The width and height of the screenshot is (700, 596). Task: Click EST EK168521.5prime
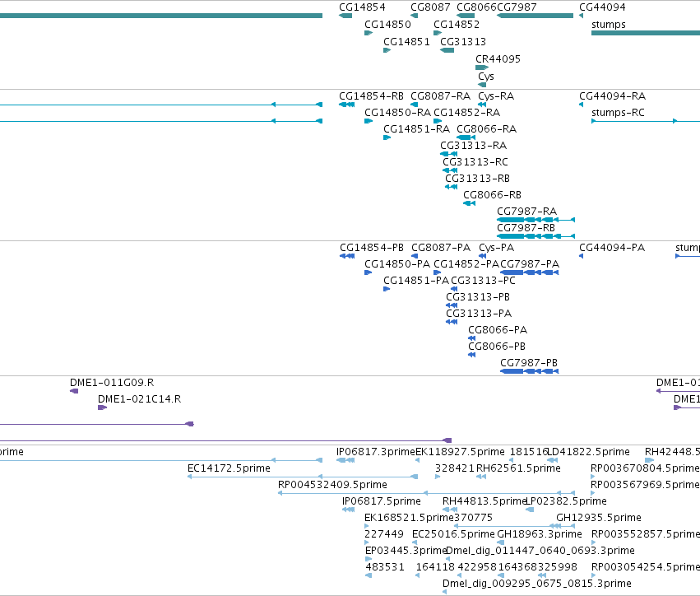(x=367, y=526)
